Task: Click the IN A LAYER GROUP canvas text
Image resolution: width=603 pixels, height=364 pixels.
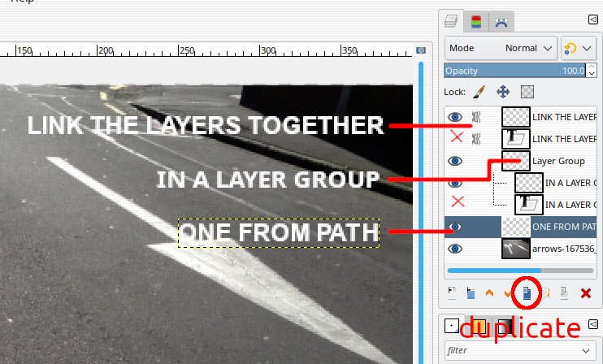Action: click(267, 179)
